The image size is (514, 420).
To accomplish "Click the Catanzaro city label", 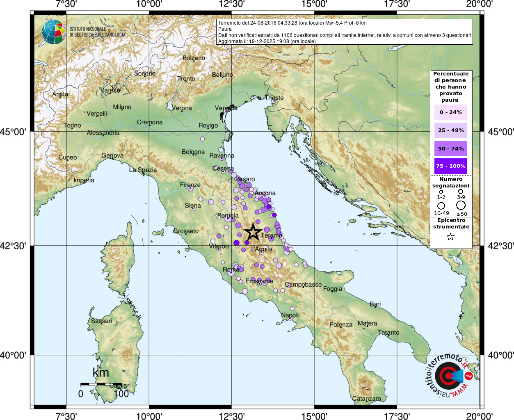I will click(x=366, y=398).
